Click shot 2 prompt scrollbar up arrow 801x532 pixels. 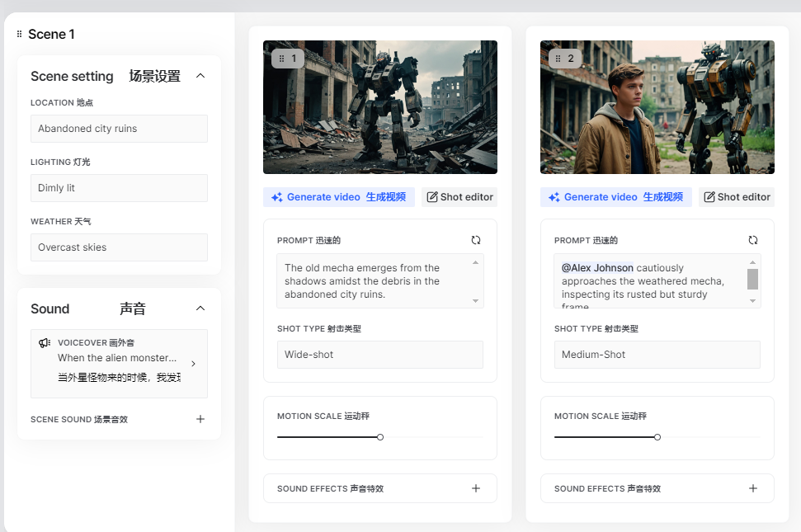(x=752, y=262)
